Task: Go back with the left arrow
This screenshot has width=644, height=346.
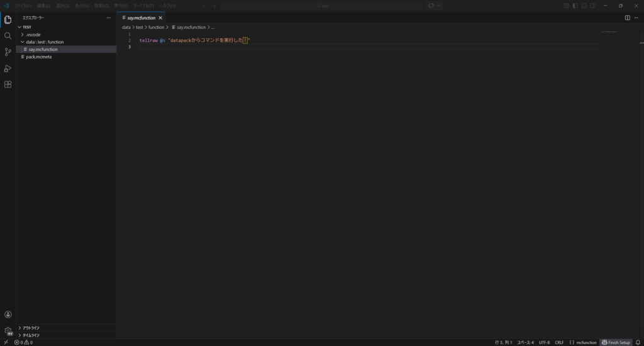Action: click(204, 6)
